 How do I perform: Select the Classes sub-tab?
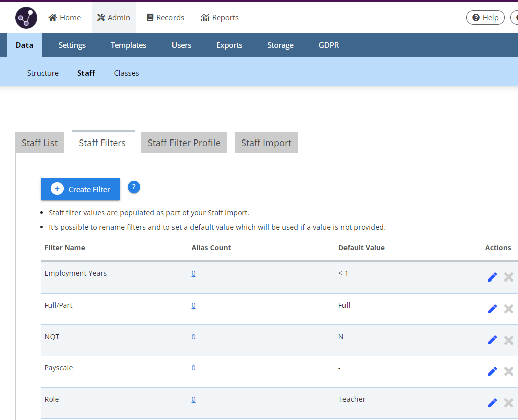click(x=126, y=73)
